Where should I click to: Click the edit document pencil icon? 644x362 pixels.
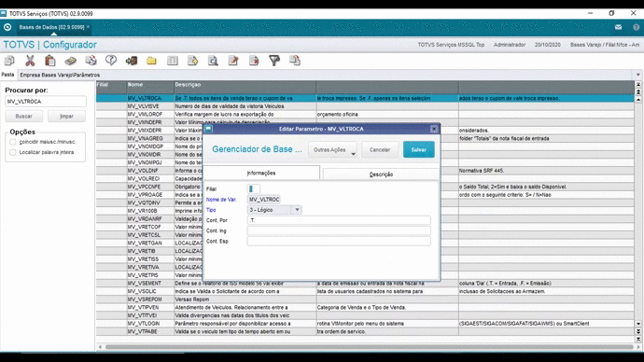[x=233, y=61]
